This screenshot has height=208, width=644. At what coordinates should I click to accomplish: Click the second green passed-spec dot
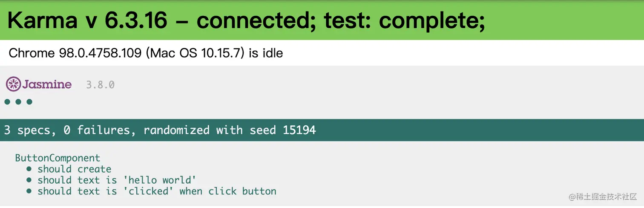pos(18,102)
